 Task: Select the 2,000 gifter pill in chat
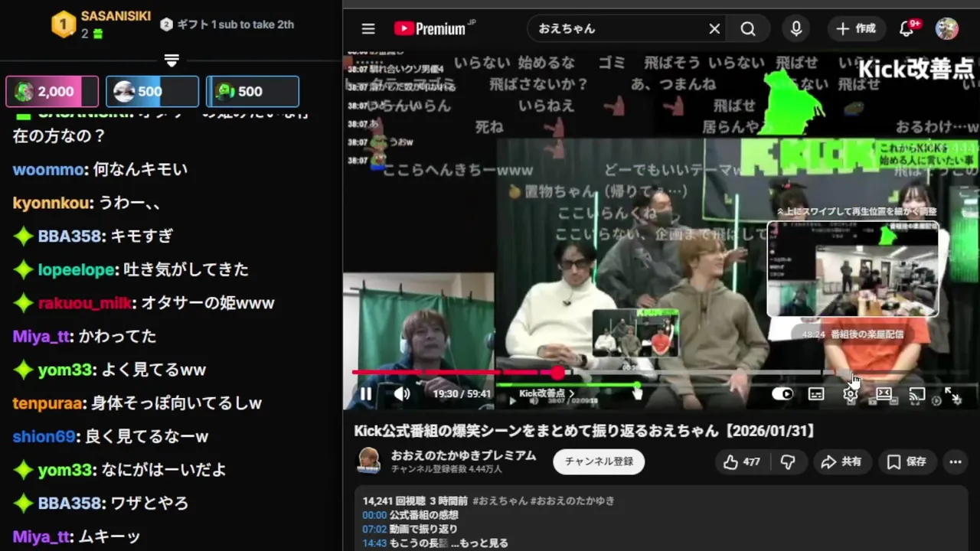52,92
